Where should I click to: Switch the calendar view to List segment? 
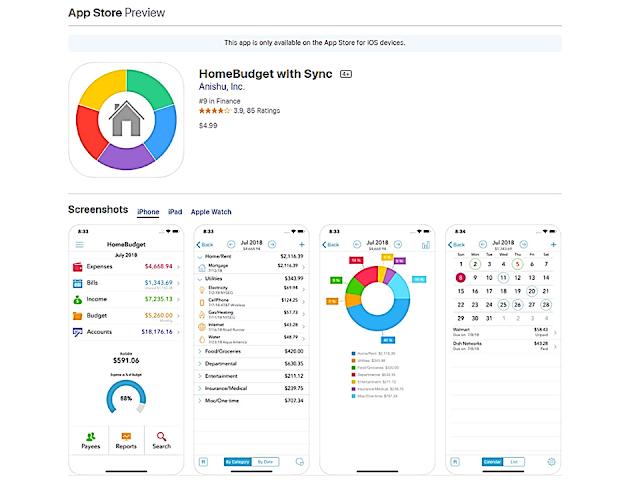tap(514, 462)
